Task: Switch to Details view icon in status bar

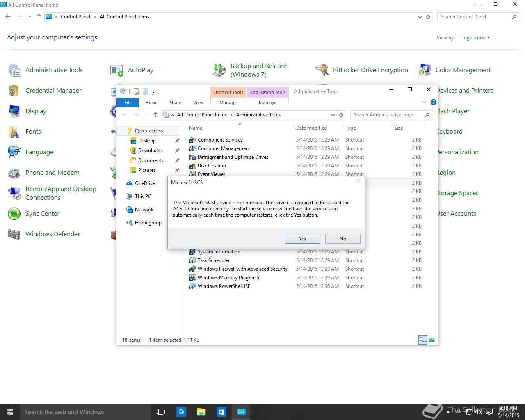Action: point(423,340)
